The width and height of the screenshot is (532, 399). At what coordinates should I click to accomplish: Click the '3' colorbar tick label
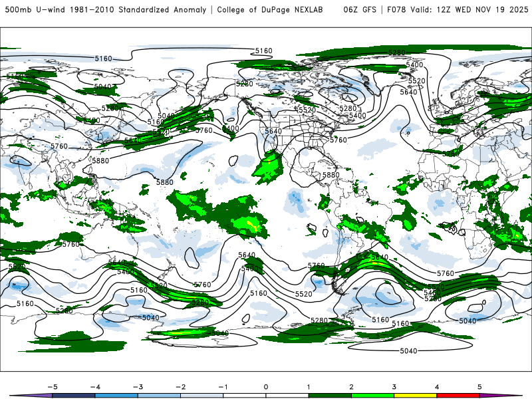click(394, 387)
